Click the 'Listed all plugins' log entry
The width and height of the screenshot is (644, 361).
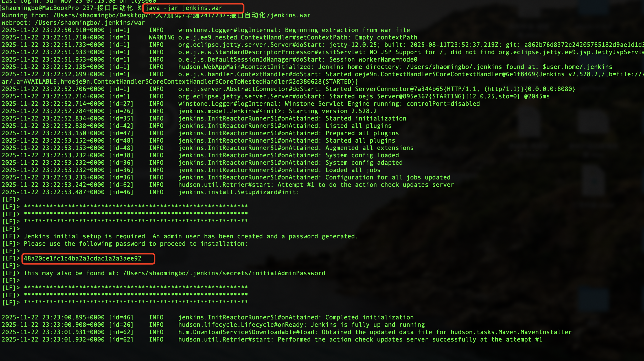point(358,126)
